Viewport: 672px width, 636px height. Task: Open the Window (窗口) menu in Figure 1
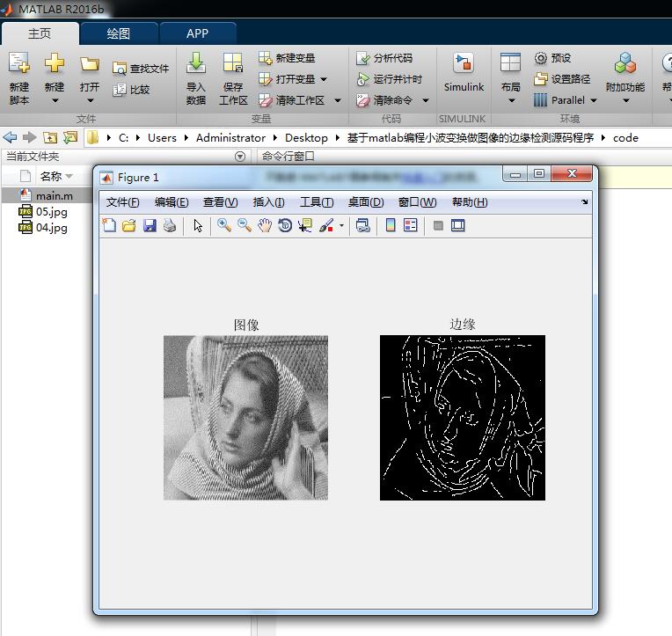tap(418, 202)
